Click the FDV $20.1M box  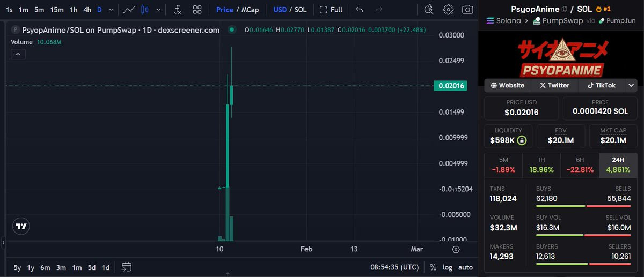(561, 136)
